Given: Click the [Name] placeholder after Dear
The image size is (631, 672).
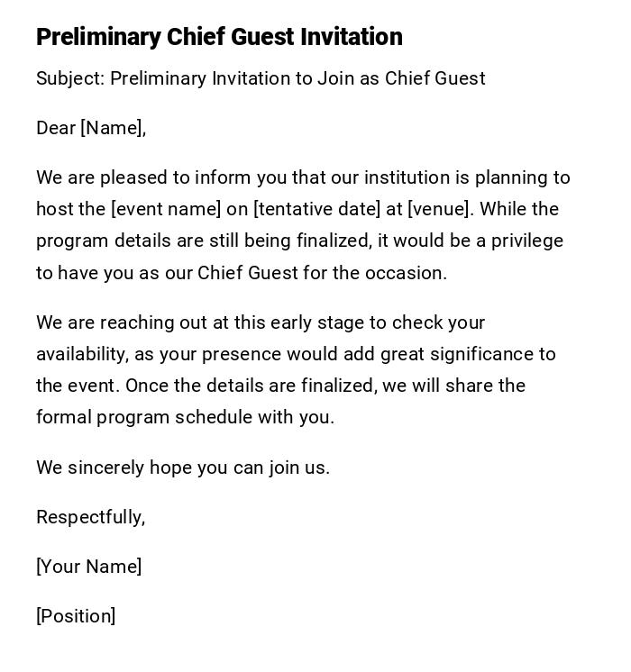Looking at the screenshot, I should click(x=113, y=128).
